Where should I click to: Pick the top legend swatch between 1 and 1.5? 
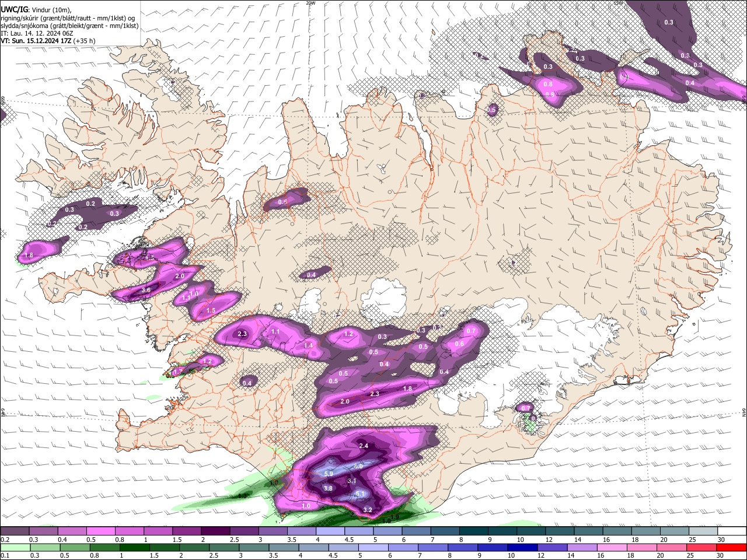158,531
